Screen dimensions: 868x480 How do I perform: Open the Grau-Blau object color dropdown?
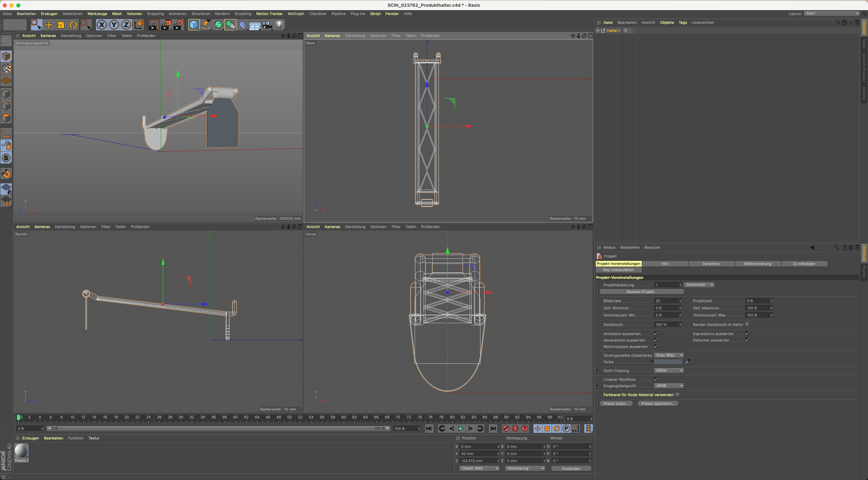coord(669,355)
